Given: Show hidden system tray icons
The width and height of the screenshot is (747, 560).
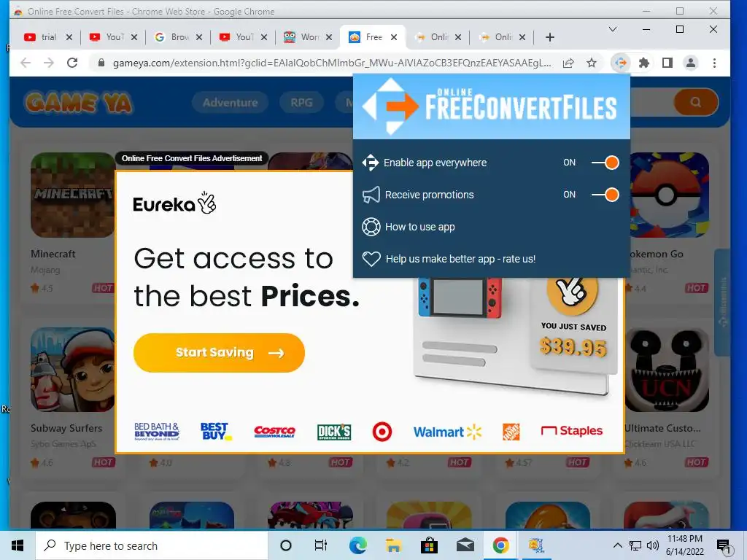Looking at the screenshot, I should (617, 545).
